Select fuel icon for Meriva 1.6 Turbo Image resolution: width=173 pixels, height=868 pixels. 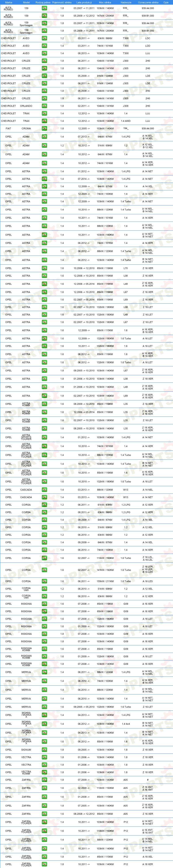(x=44, y=707)
